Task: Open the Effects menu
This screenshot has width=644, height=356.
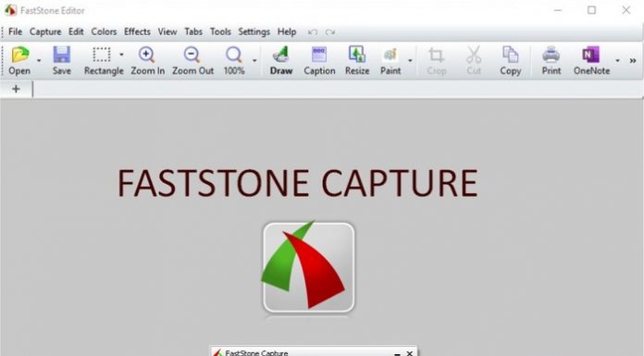Action: point(137,31)
